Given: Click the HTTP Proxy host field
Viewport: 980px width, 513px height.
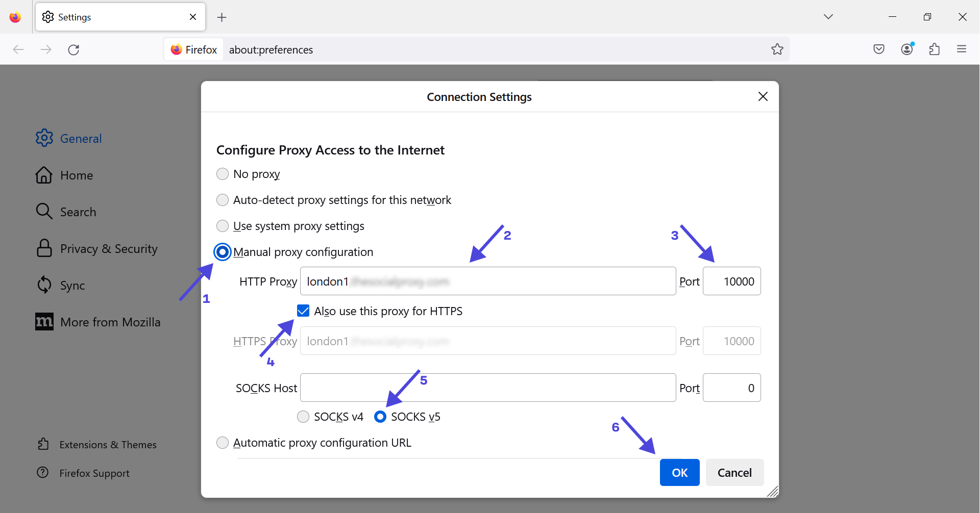Looking at the screenshot, I should point(488,281).
